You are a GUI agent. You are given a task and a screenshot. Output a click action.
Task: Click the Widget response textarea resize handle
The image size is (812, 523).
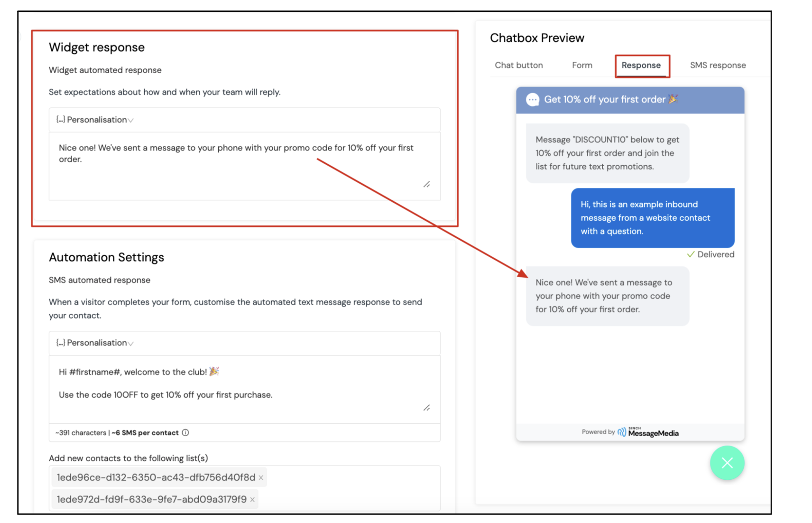point(427,184)
